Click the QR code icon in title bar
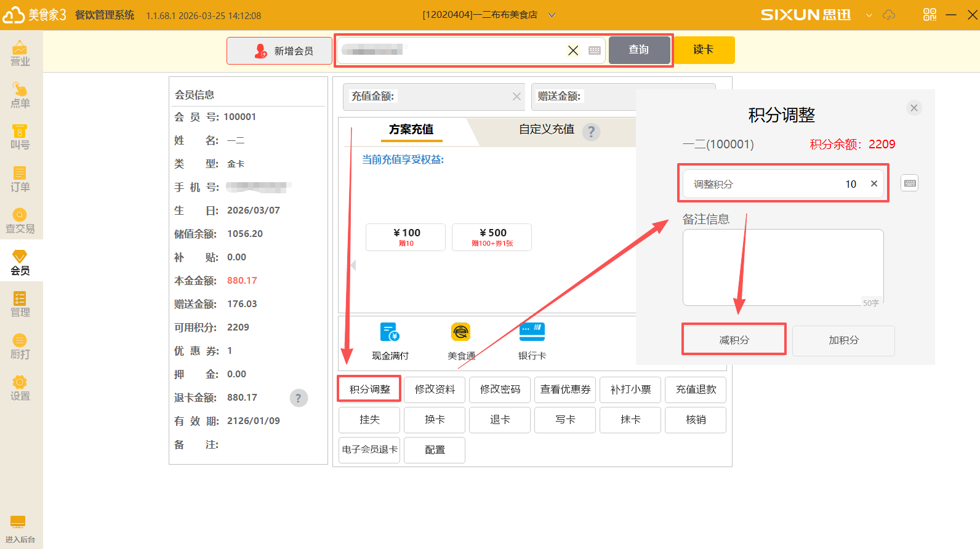Screen dimensions: 980x549 (930, 15)
